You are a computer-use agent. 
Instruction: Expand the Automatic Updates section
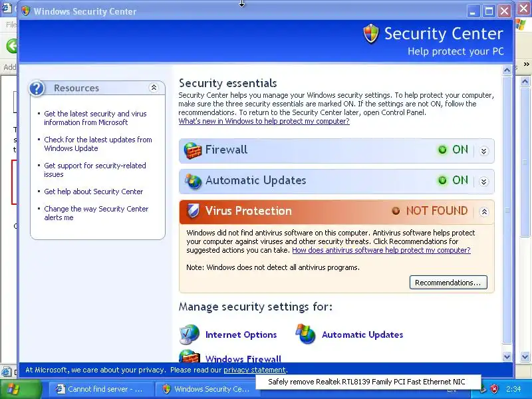pyautogui.click(x=484, y=182)
